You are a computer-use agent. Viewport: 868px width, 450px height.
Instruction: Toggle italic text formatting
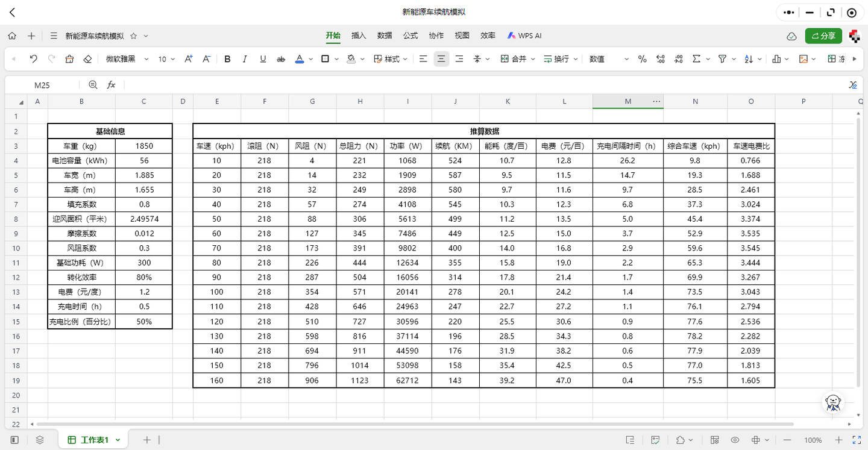(245, 59)
